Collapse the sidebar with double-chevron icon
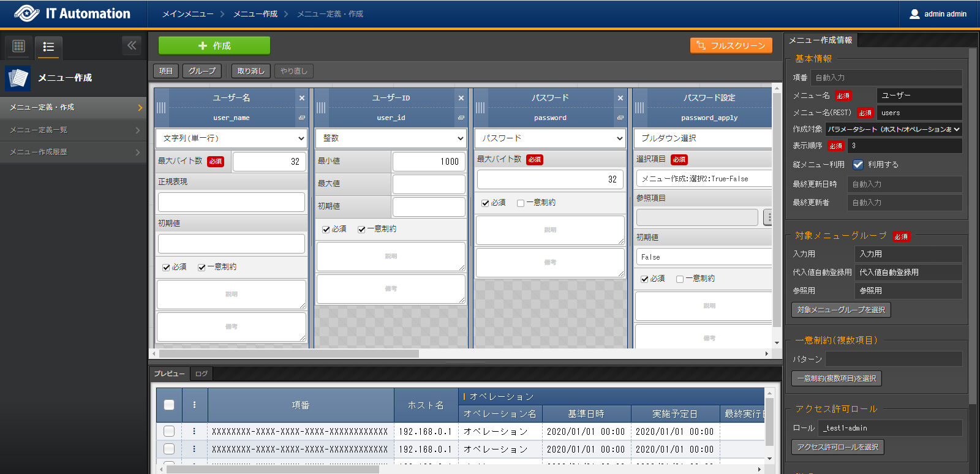The height and width of the screenshot is (474, 980). (x=132, y=45)
